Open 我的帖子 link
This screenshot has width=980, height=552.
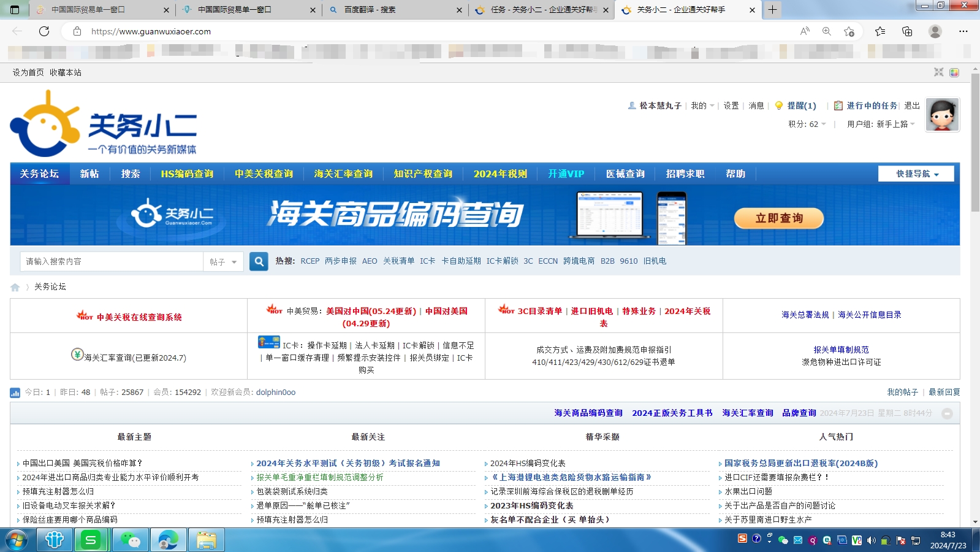tap(902, 393)
